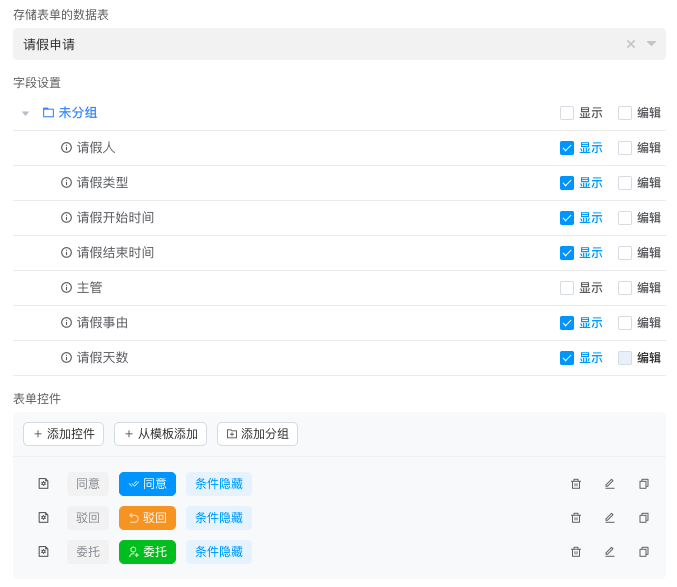Clear the 请假申请 data table selection
The height and width of the screenshot is (587, 677).
[631, 44]
